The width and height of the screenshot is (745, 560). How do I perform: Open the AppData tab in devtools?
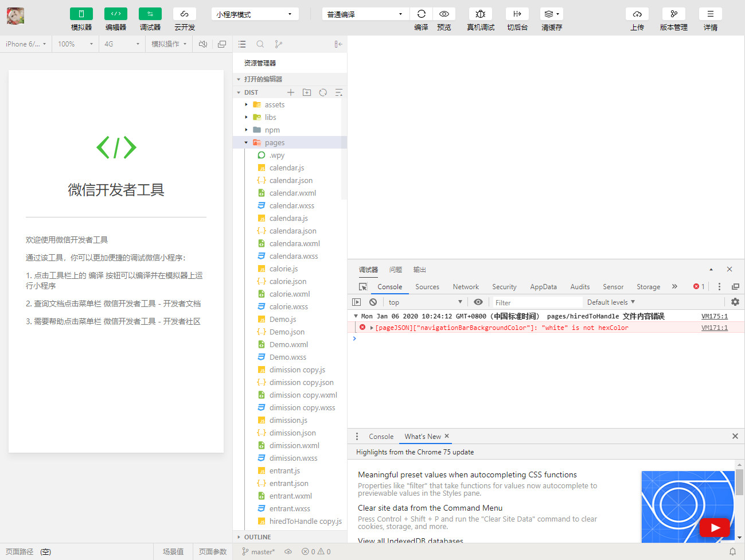[x=543, y=287]
